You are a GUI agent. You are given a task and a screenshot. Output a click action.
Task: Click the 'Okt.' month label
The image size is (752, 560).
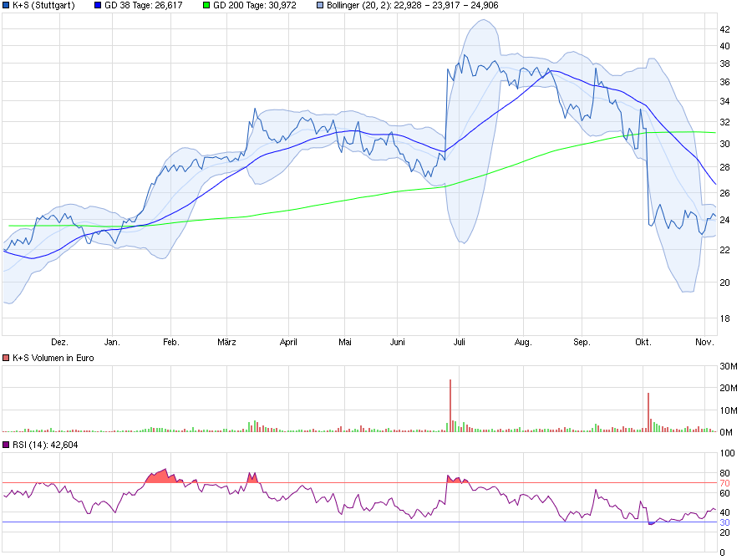click(643, 342)
